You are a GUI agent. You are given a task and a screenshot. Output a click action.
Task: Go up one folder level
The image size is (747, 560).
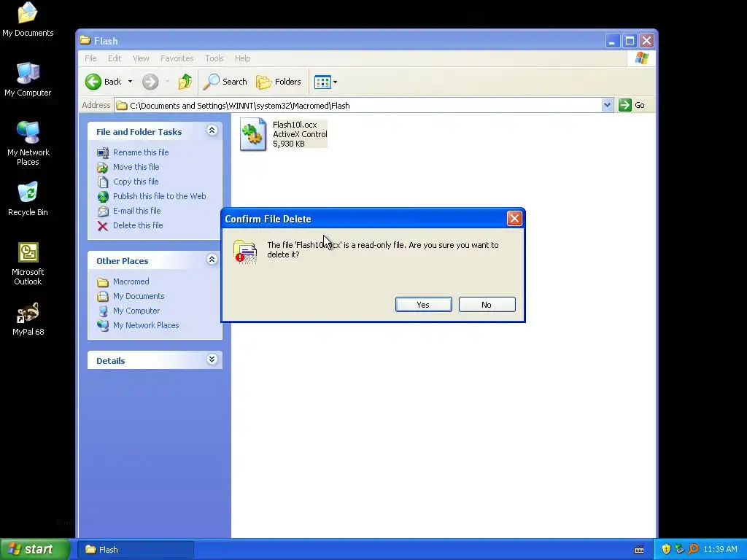tap(185, 82)
